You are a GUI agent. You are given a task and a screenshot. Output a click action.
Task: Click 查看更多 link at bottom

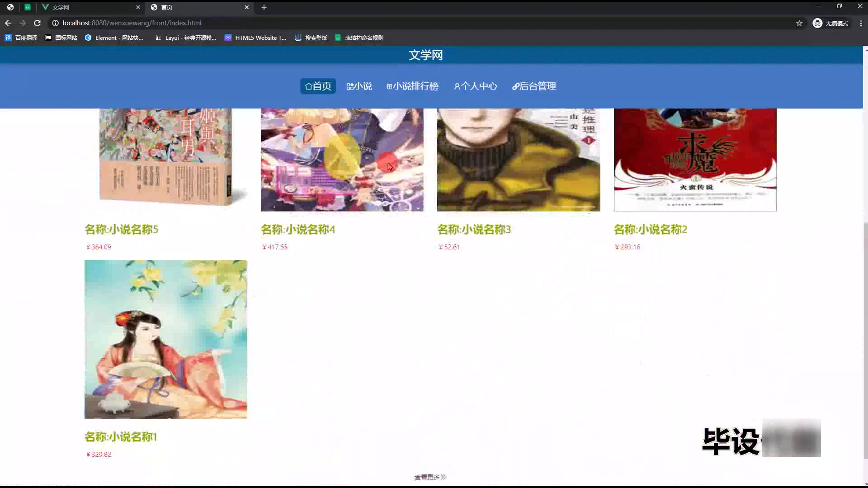pos(430,477)
